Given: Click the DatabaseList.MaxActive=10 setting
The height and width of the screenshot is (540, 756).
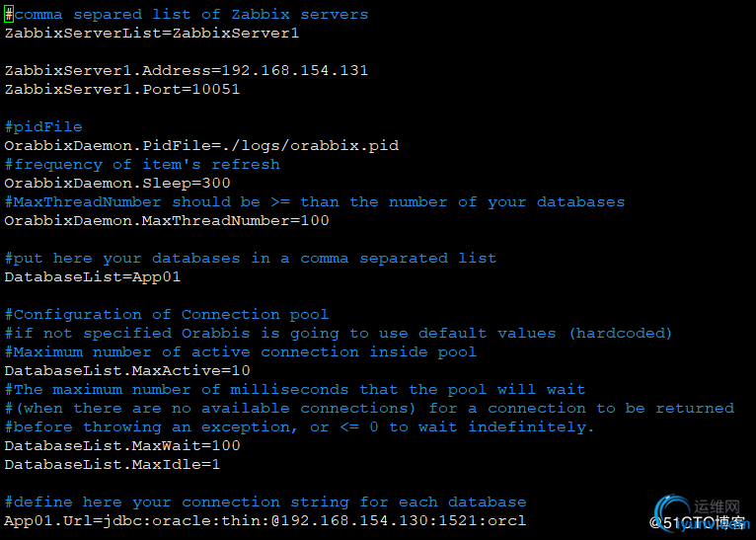Looking at the screenshot, I should (x=126, y=371).
